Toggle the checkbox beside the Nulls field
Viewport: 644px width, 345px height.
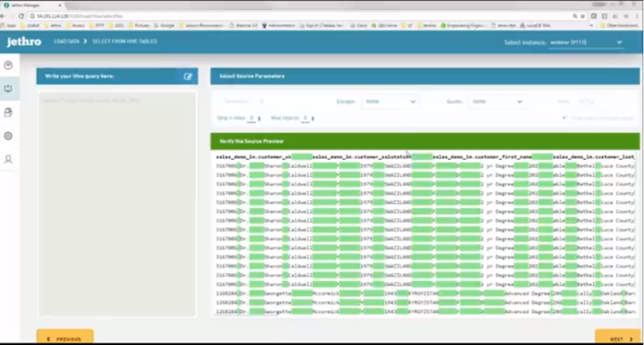(564, 118)
